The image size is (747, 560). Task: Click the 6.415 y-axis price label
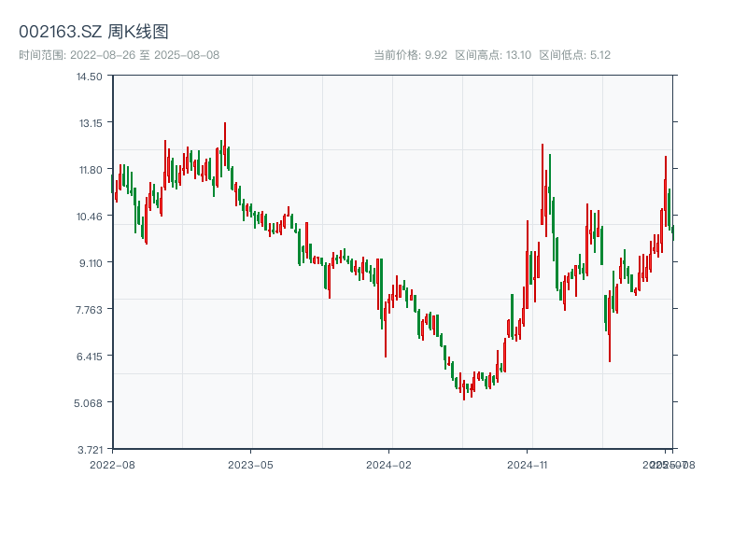point(90,357)
